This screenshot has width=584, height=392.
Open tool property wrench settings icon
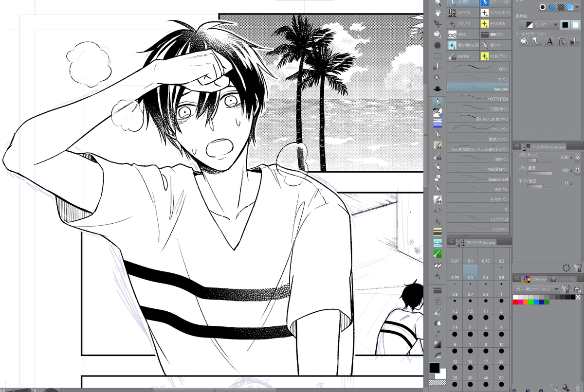click(578, 267)
